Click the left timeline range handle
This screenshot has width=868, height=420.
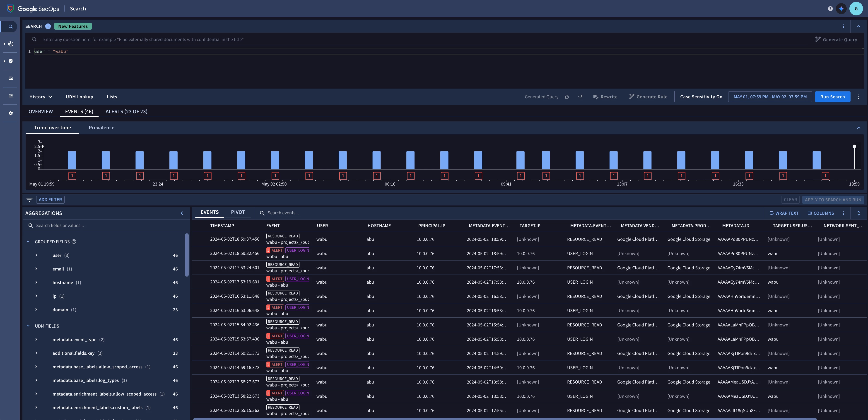[42, 147]
